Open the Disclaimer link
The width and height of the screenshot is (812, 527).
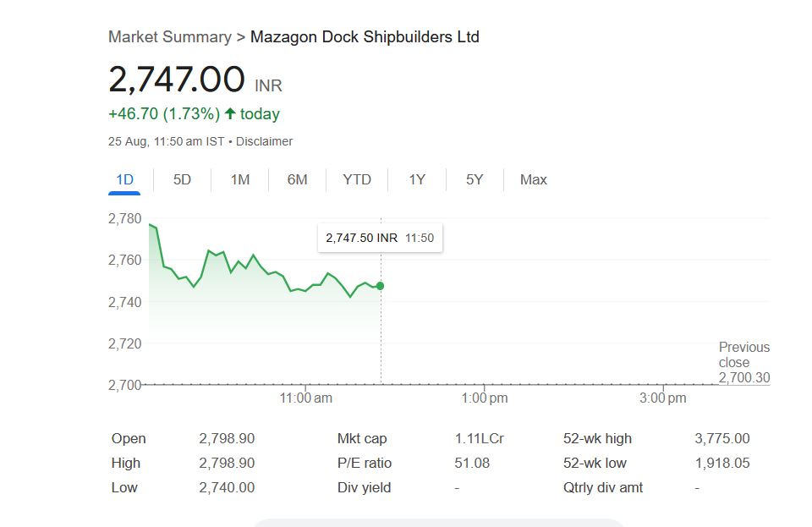point(264,141)
